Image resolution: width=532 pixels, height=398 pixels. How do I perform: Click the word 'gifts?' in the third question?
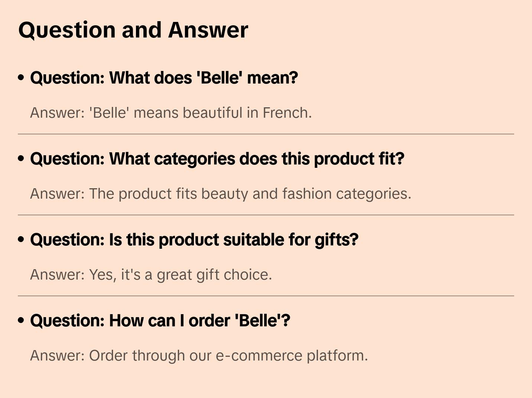336,240
